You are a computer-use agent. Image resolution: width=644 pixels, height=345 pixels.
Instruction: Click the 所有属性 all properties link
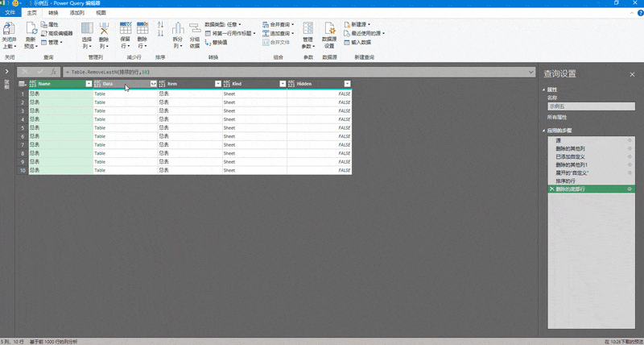558,117
